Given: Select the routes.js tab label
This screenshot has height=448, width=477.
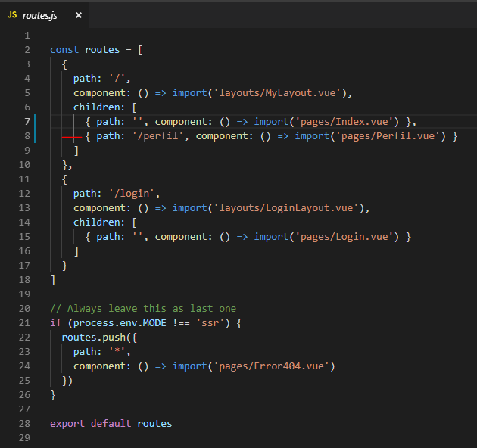Looking at the screenshot, I should click(40, 15).
